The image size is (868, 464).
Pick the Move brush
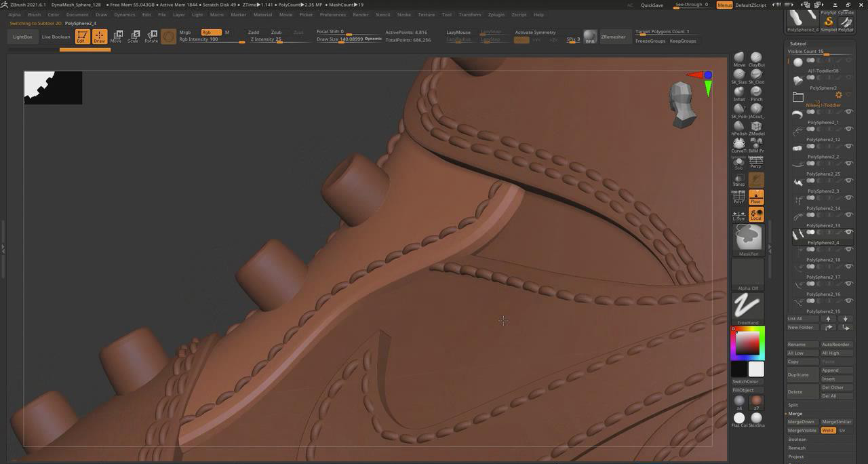pos(739,59)
